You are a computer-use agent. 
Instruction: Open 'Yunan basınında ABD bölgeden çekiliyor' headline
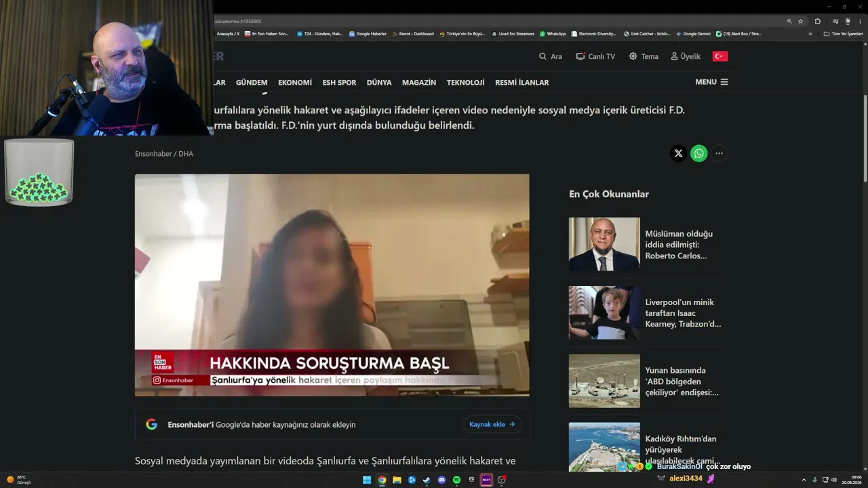(x=682, y=382)
